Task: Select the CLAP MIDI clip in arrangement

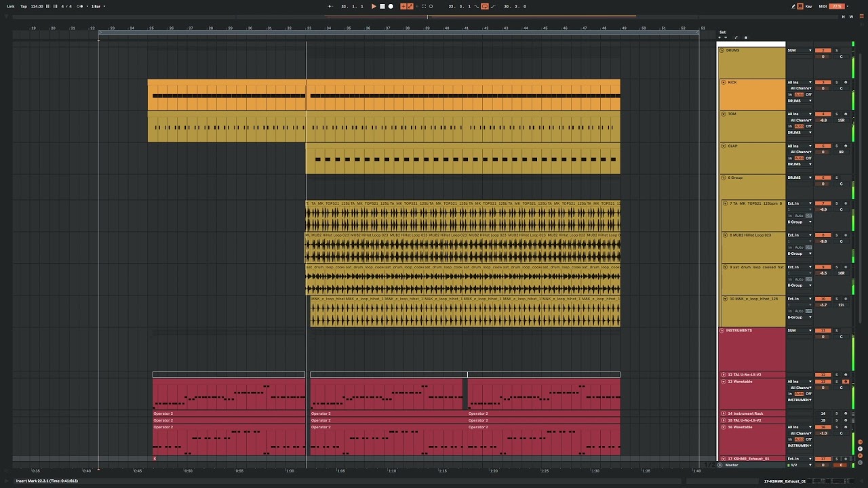Action: click(463, 159)
